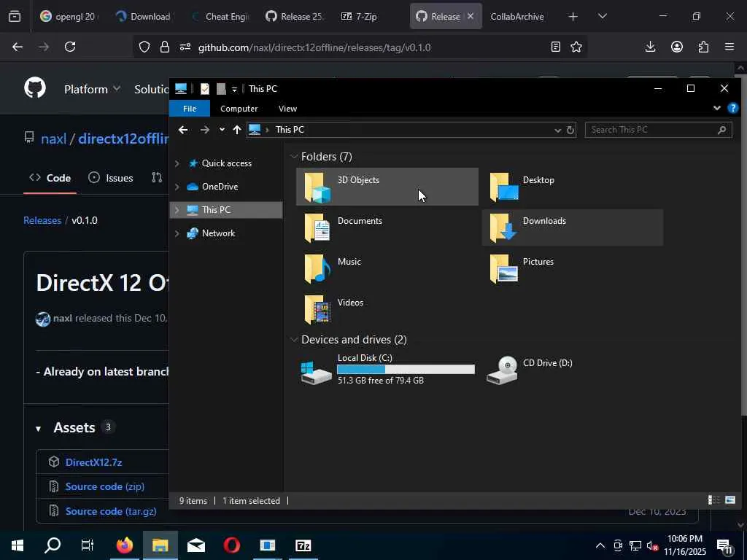Open the View ribbon tab
The image size is (747, 560).
point(287,109)
